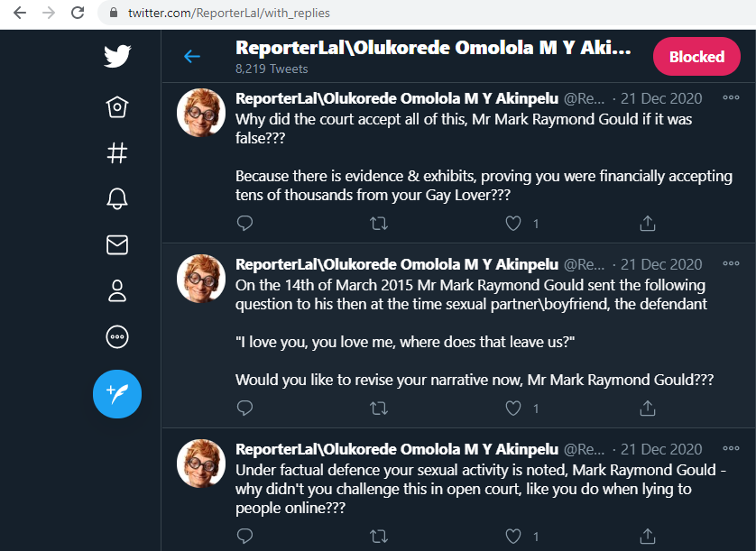Screen dimensions: 756x551
Task: Open Profile person icon
Action: 117,290
